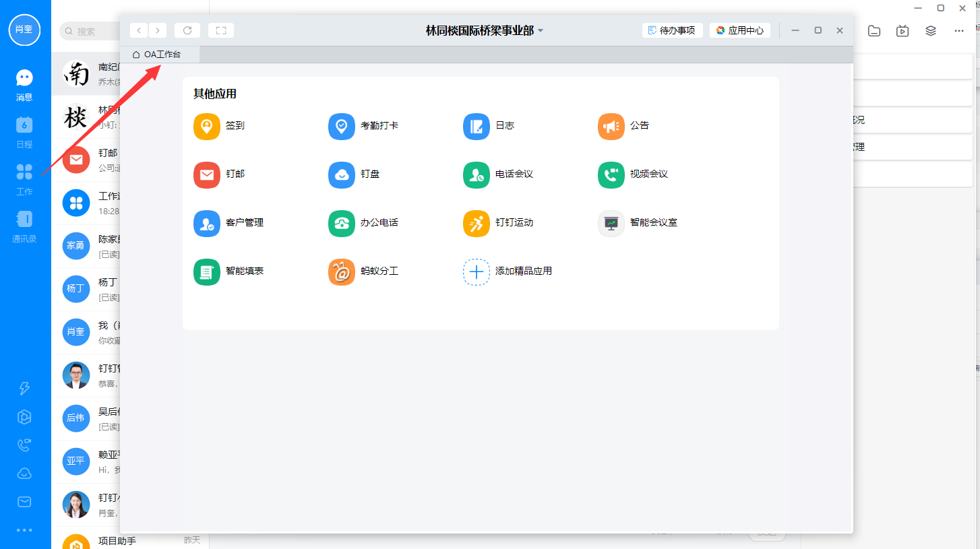This screenshot has width=980, height=549.
Task: Click the lightning bolt sidebar icon
Action: (24, 388)
